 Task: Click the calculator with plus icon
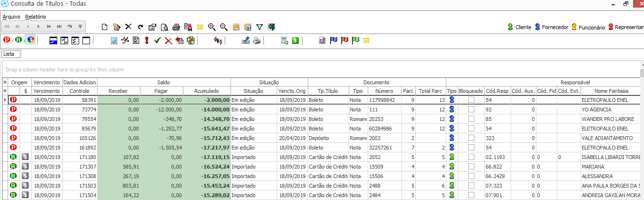[x=284, y=40]
